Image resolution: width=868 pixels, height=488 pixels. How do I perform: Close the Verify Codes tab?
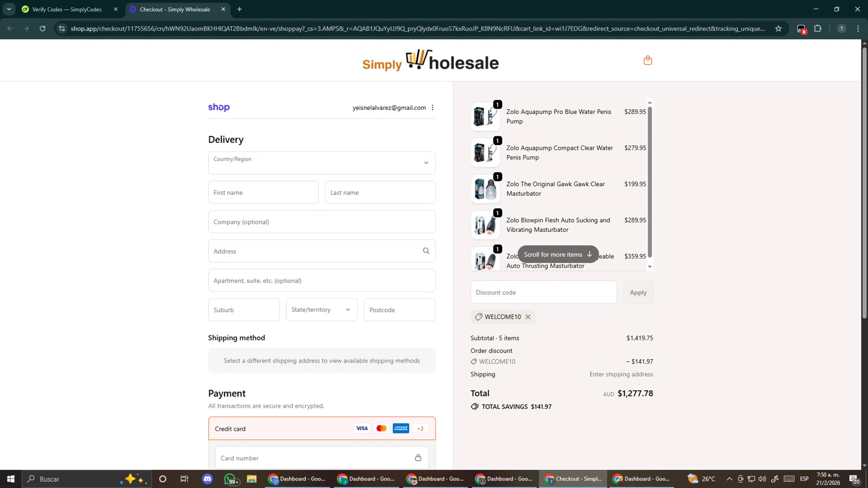(116, 9)
